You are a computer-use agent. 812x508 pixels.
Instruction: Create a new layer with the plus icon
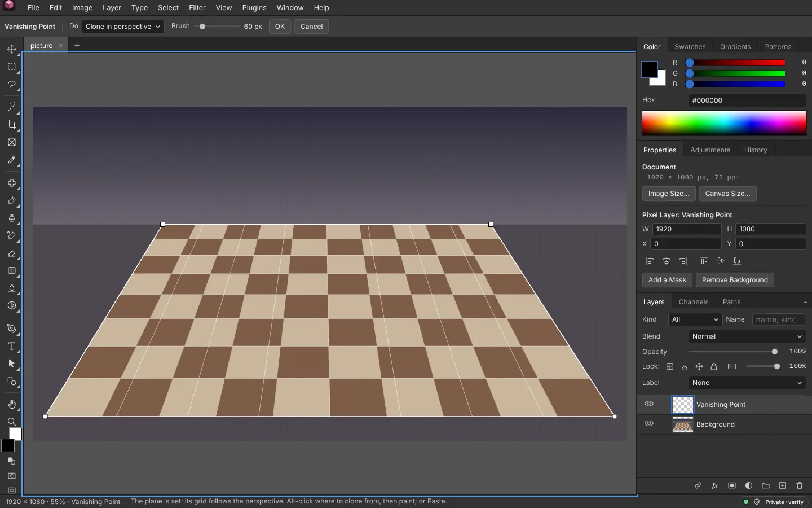click(x=783, y=485)
